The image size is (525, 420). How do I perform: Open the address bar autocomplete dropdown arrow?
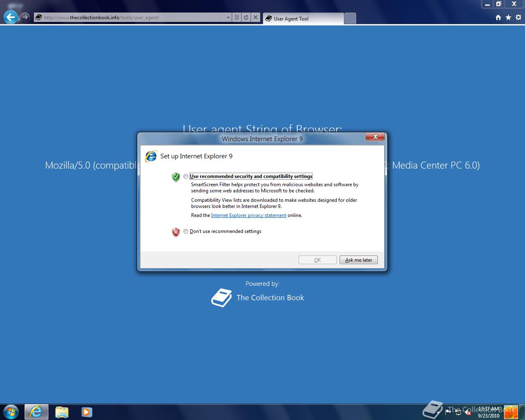[x=228, y=17]
